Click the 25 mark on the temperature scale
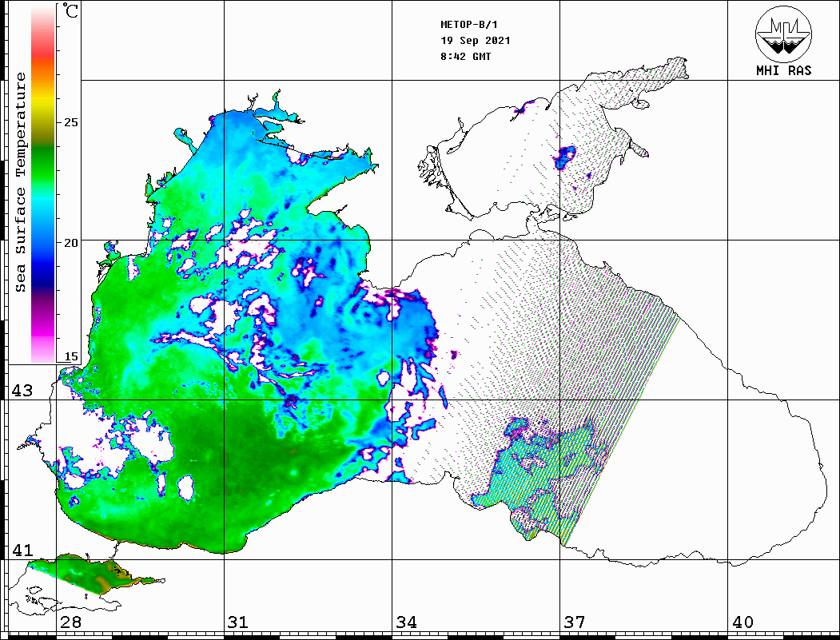Image resolution: width=840 pixels, height=640 pixels. [x=71, y=122]
